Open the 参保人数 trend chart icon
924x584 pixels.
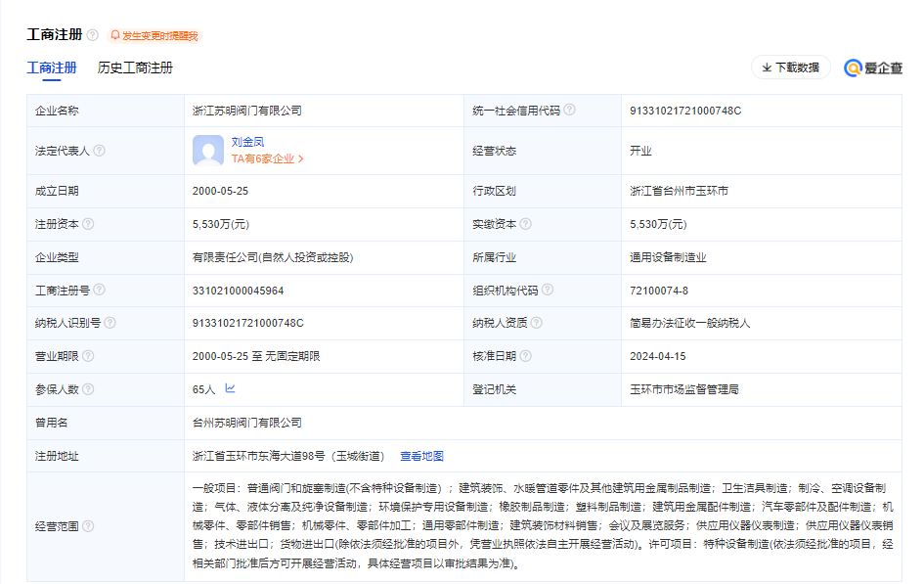pos(230,388)
